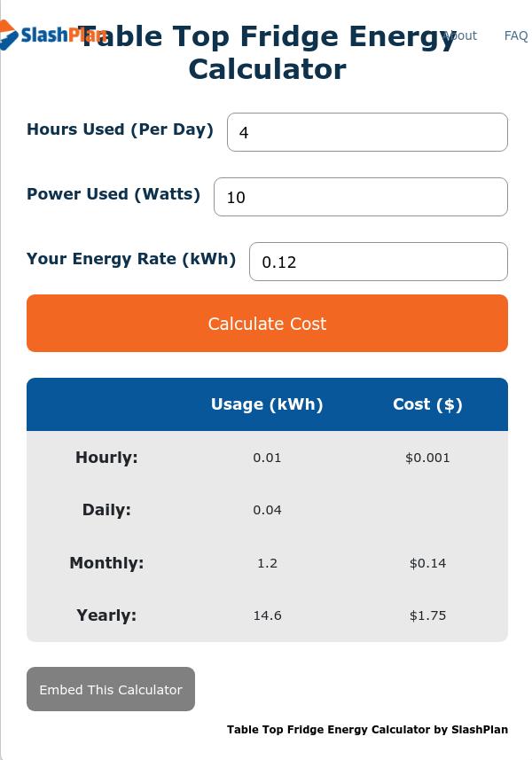Click the yearly usage value 14.6

[x=267, y=615]
